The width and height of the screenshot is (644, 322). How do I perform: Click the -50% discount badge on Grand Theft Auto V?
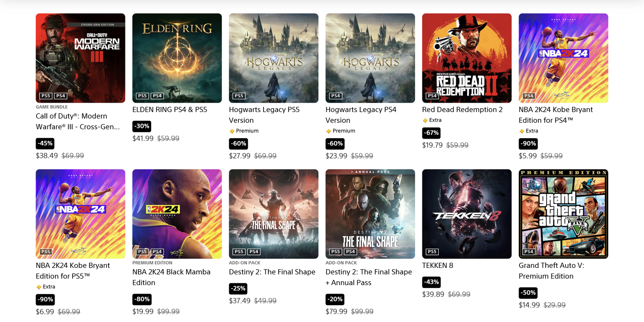pyautogui.click(x=528, y=293)
